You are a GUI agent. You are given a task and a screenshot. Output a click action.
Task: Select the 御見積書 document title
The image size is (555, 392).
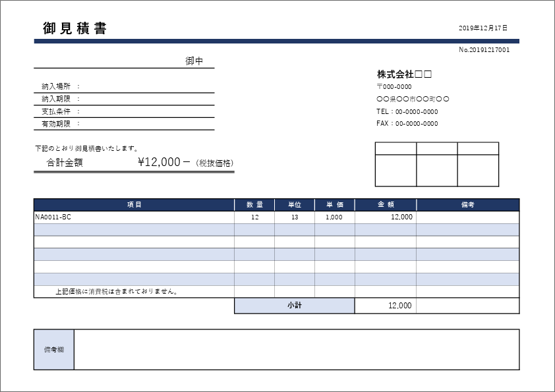(76, 28)
